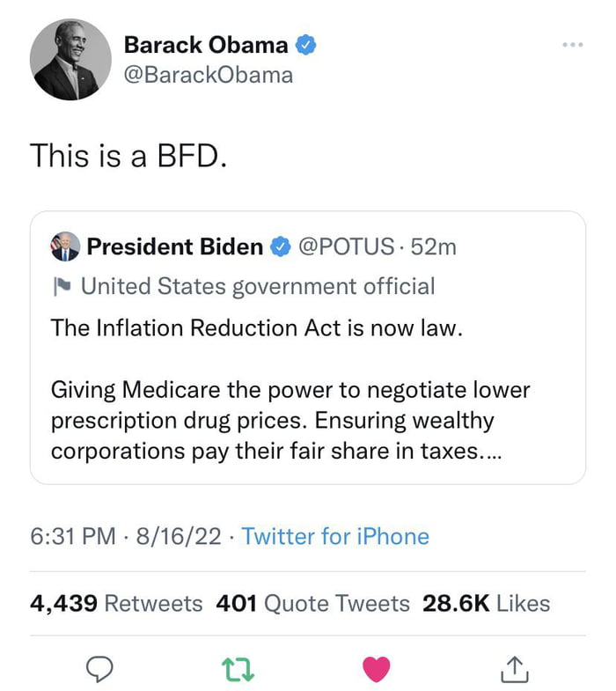Click the Barack Obama display name
Viewport: 616px width, 691px height.
(205, 44)
